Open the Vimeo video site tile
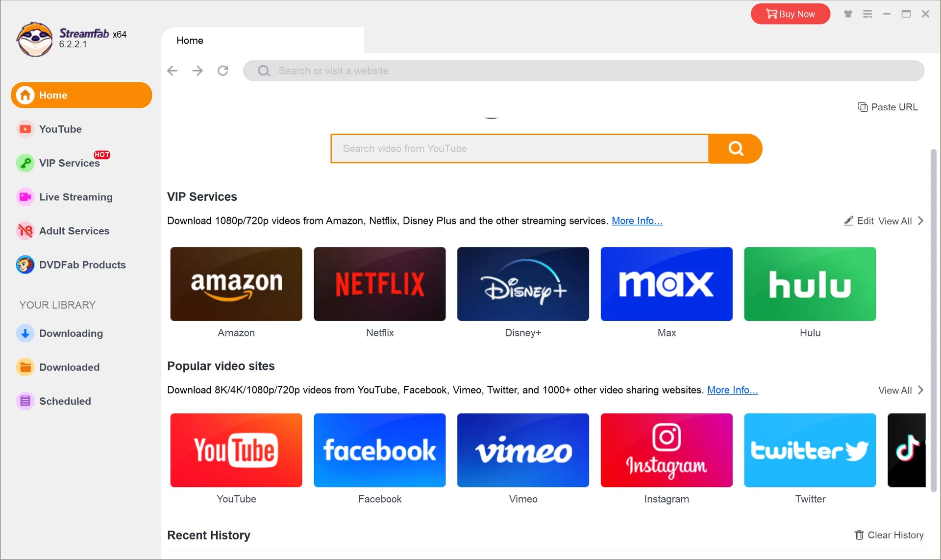Viewport: 941px width, 560px height. pos(523,450)
